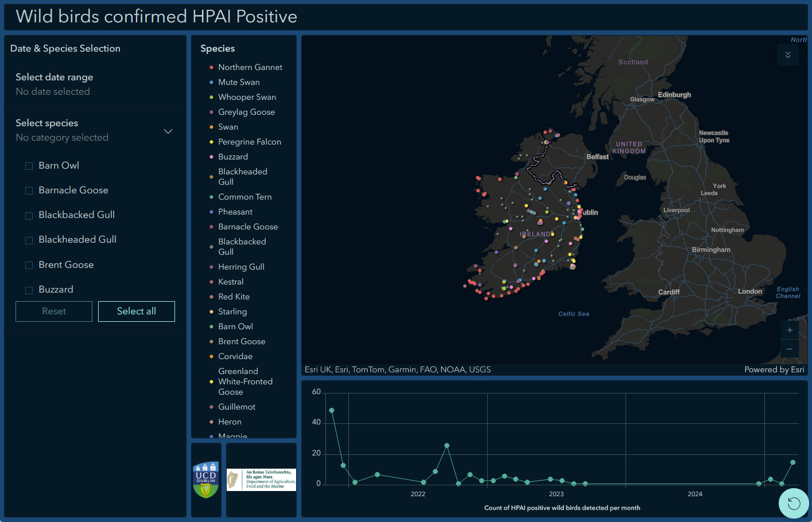Click the Dublin label on the map
Viewport: 812px width, 522px height.
click(x=590, y=212)
